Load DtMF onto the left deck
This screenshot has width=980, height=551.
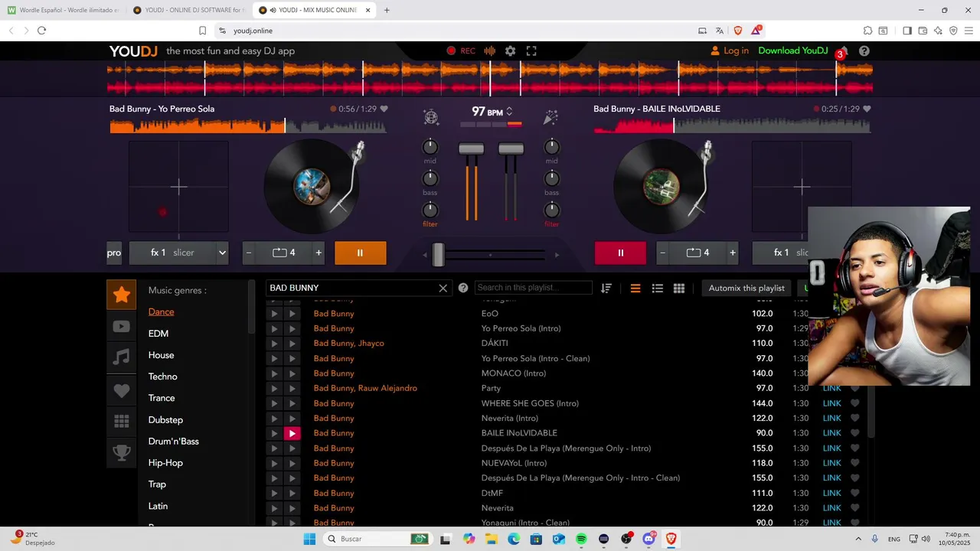coord(274,494)
